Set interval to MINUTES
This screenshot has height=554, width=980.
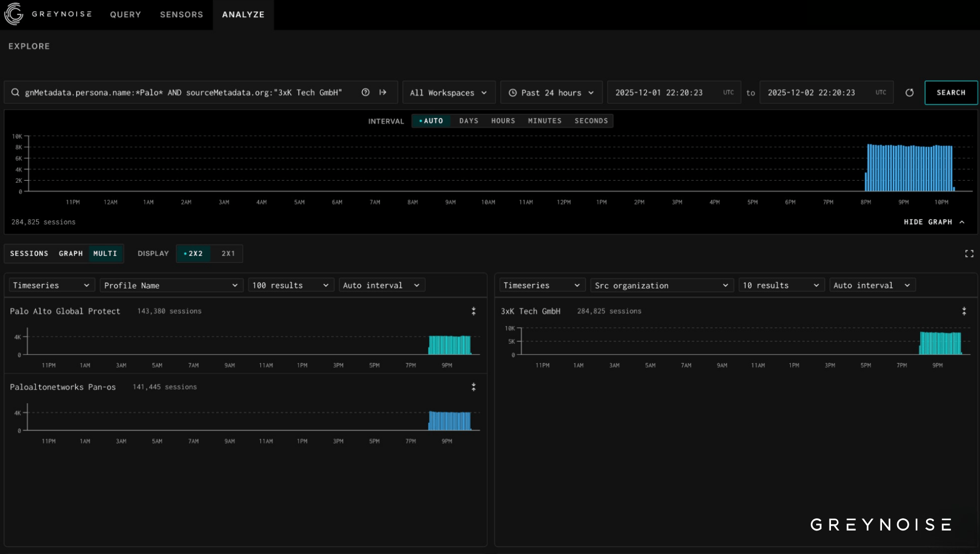(545, 121)
